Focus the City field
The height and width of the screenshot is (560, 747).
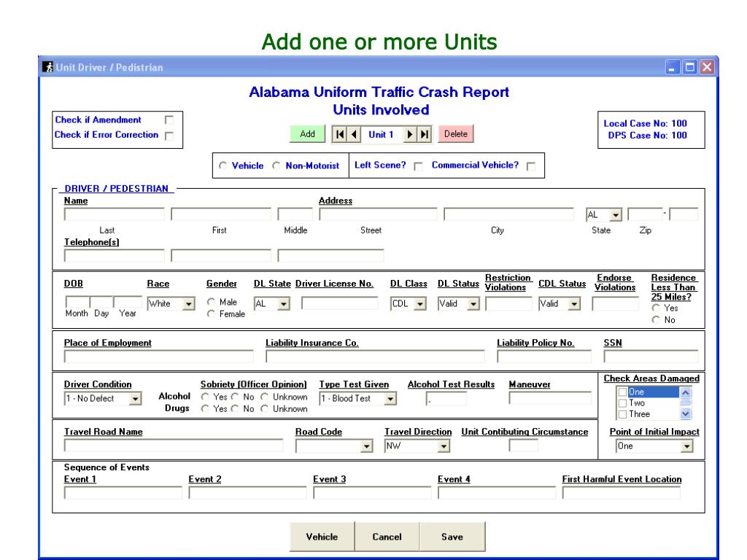click(508, 215)
